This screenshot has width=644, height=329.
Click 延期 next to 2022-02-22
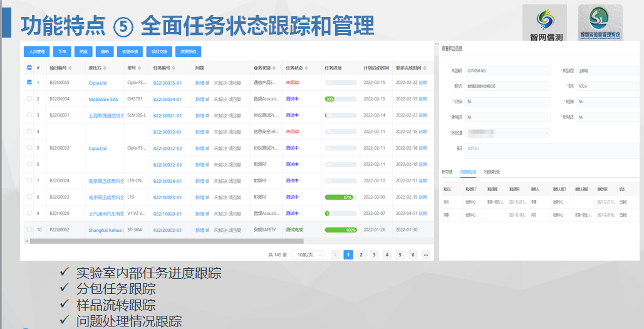pyautogui.click(x=423, y=83)
